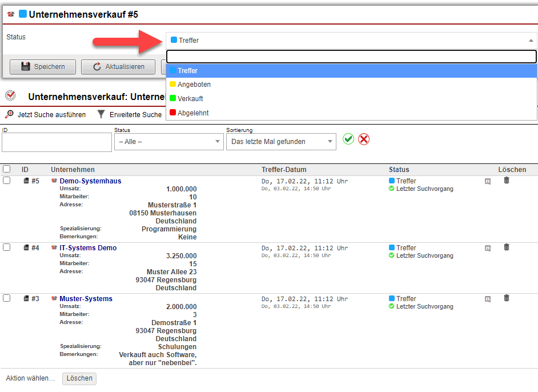
Task: Click trash icon in Muster-Systems row
Action: tap(506, 298)
